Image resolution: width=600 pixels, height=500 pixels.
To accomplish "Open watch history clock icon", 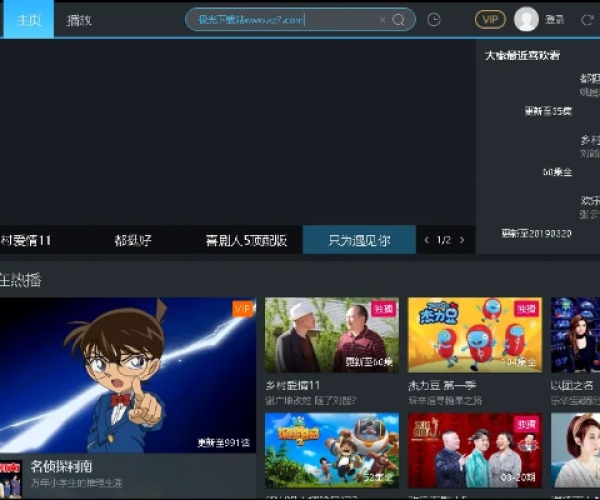I will [x=434, y=20].
